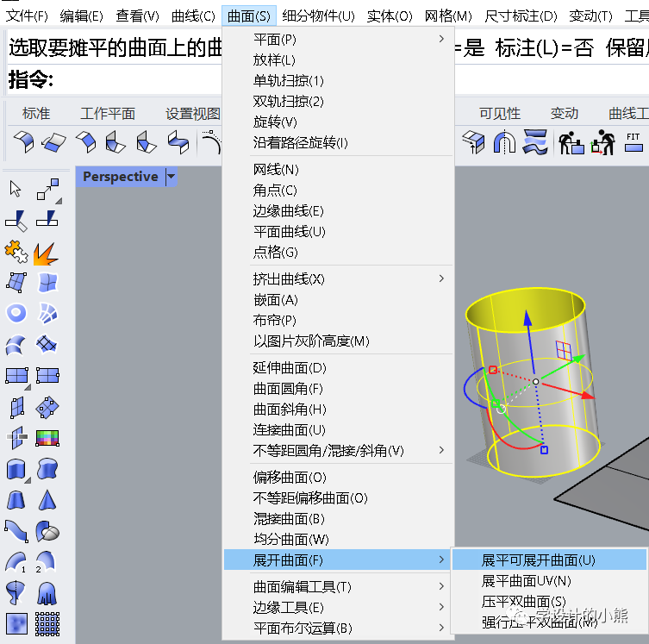The width and height of the screenshot is (649, 644).
Task: Click the ribbon surface icon
Action: click(16, 531)
